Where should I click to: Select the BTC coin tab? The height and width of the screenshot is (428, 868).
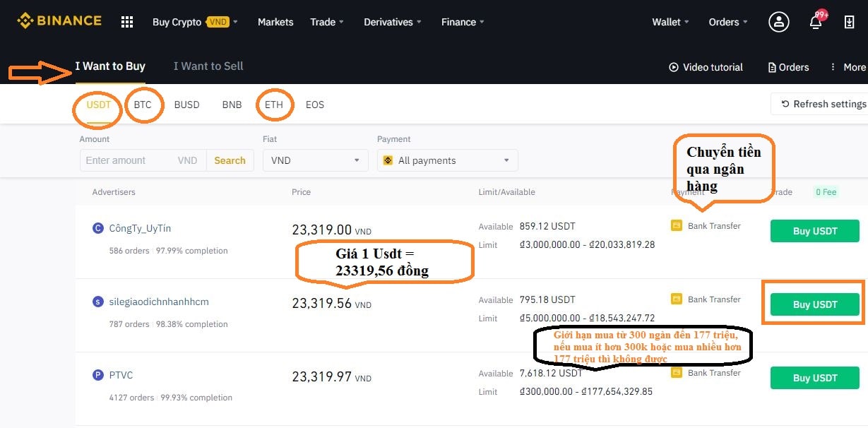[x=143, y=105]
